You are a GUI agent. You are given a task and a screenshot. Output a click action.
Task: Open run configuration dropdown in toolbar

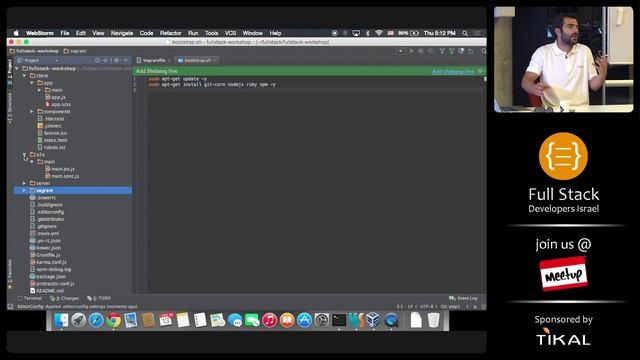401,51
